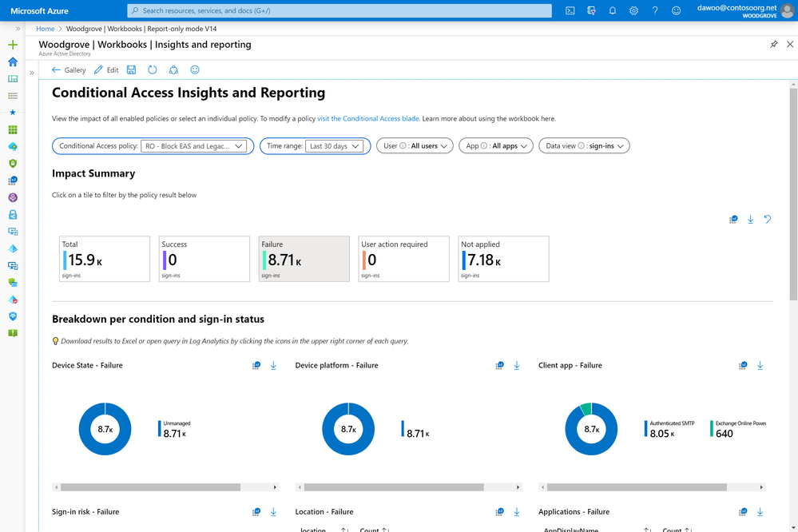Viewport: 798px width, 532px height.
Task: Click the Device State donut chart
Action: (x=105, y=429)
